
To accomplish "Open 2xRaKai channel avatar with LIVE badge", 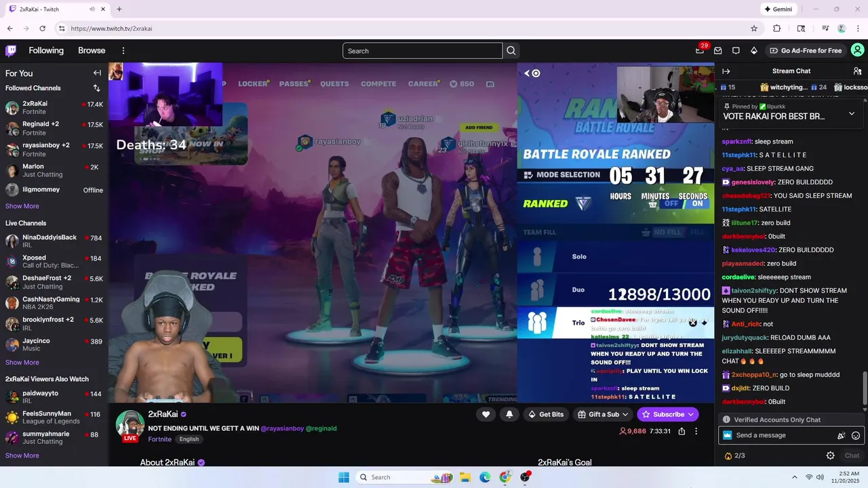I will tap(130, 426).
